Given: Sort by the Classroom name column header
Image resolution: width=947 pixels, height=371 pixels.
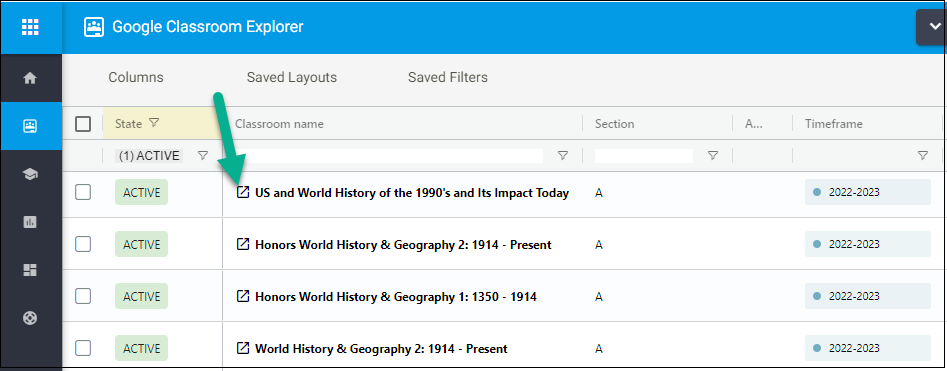Looking at the screenshot, I should (279, 124).
